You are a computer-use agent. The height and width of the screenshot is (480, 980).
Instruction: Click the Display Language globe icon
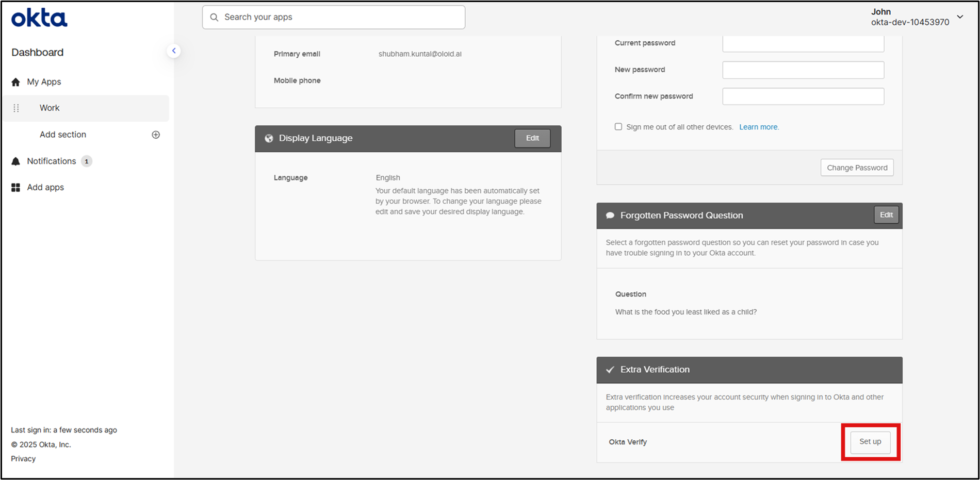coord(269,138)
